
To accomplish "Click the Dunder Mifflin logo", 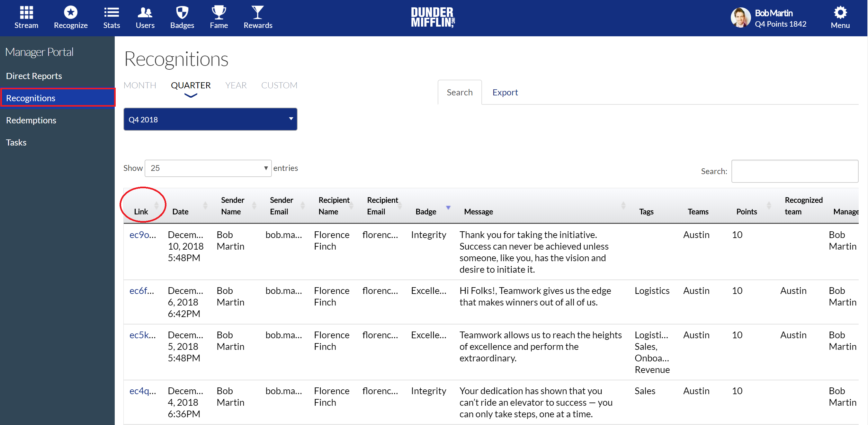I will click(x=433, y=17).
